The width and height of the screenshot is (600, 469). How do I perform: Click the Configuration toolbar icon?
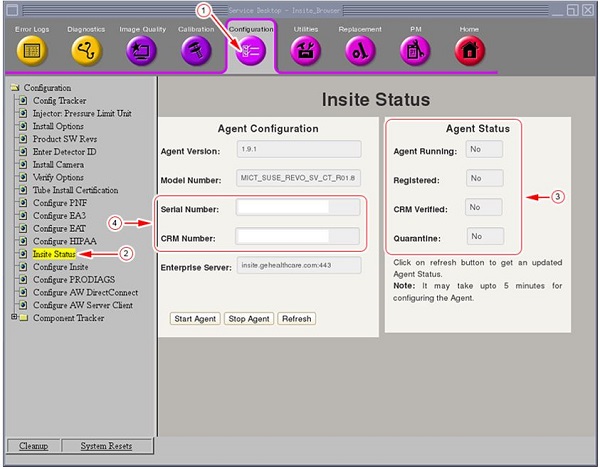[251, 52]
